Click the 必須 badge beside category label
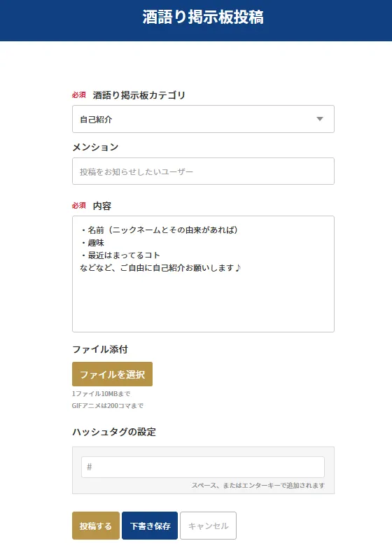Image resolution: width=392 pixels, height=555 pixels. pos(79,95)
